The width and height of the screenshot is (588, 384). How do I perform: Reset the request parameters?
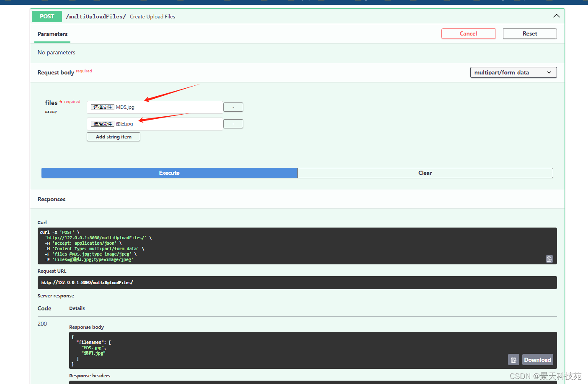click(530, 33)
